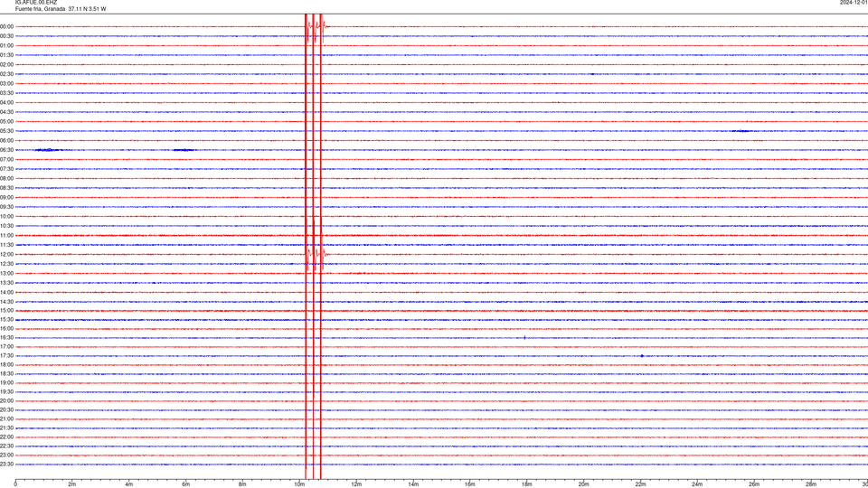The image size is (868, 488).
Task: Select the 17:30 time label
Action: click(6, 356)
